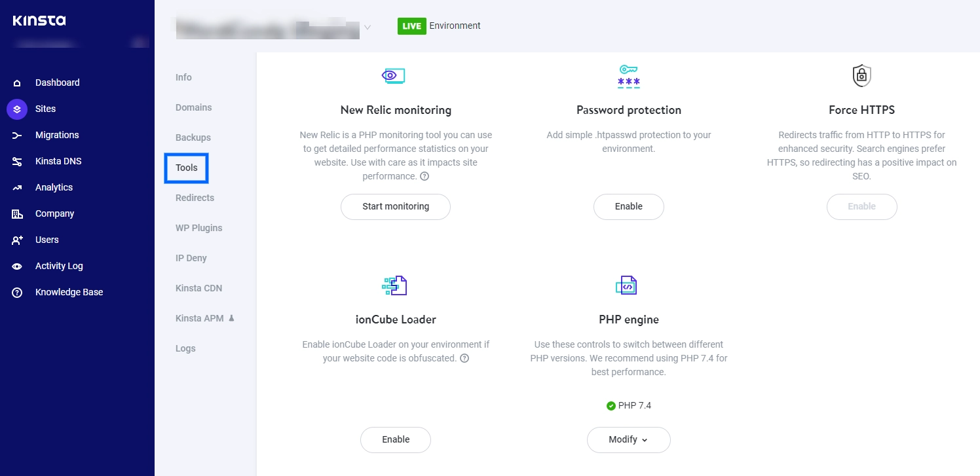980x476 pixels.
Task: Click the blurred site name header
Action: click(267, 28)
